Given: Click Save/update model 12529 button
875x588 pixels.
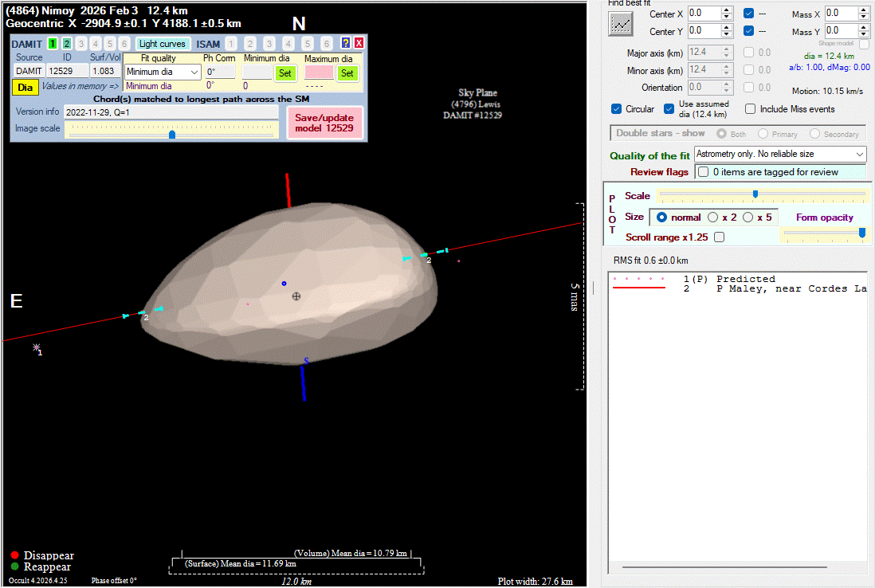Looking at the screenshot, I should tap(324, 123).
